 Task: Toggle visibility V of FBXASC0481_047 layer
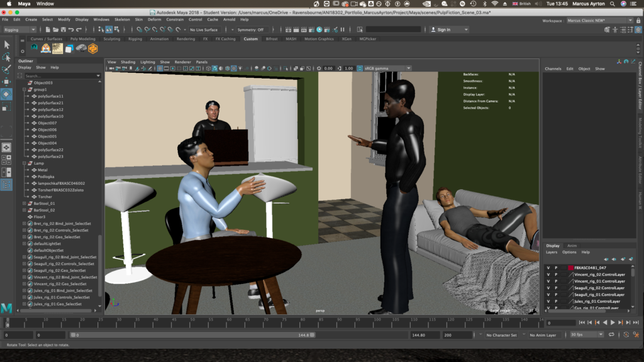548,268
